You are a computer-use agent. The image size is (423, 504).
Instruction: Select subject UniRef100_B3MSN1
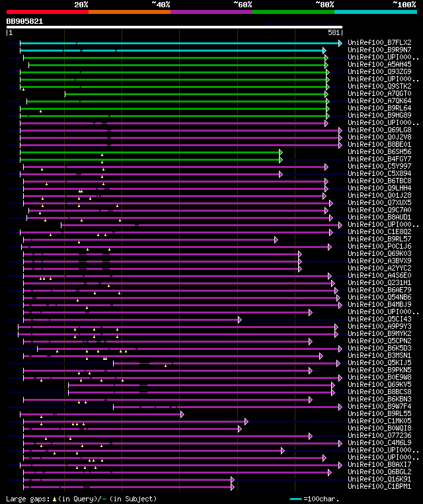(379, 355)
